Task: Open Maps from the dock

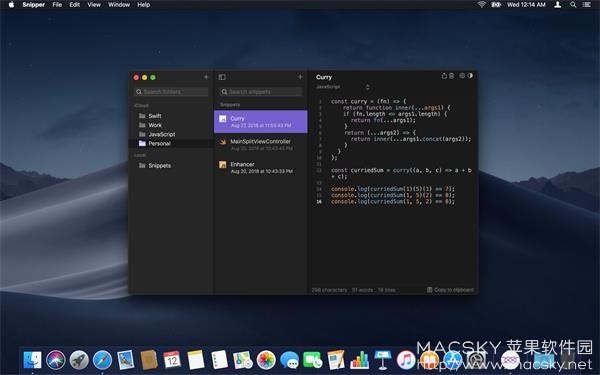Action: pos(243,360)
